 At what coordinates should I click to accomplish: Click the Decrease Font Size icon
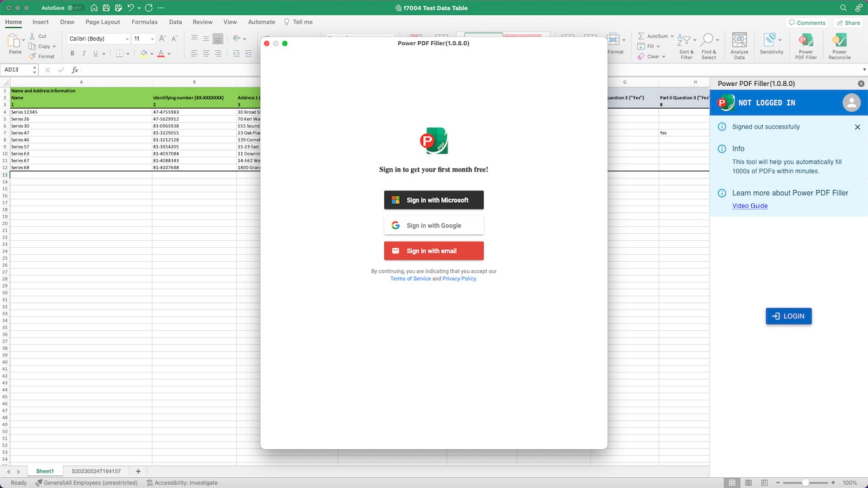tap(174, 39)
